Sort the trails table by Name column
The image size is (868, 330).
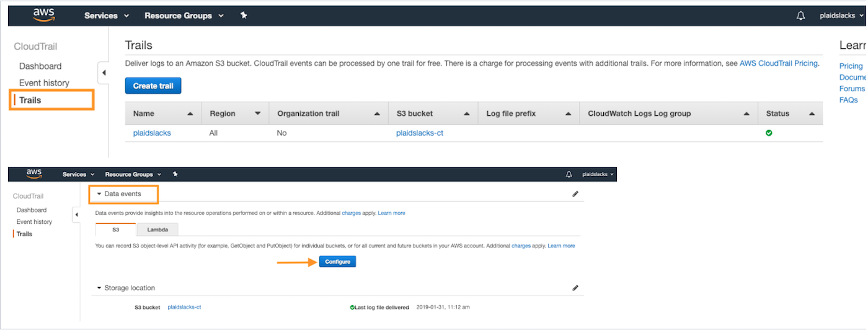190,114
